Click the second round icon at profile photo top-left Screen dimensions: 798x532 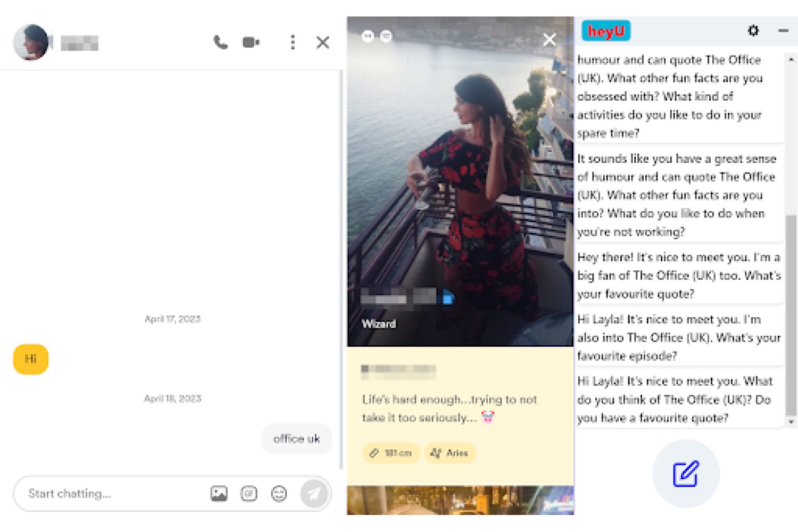tap(386, 36)
